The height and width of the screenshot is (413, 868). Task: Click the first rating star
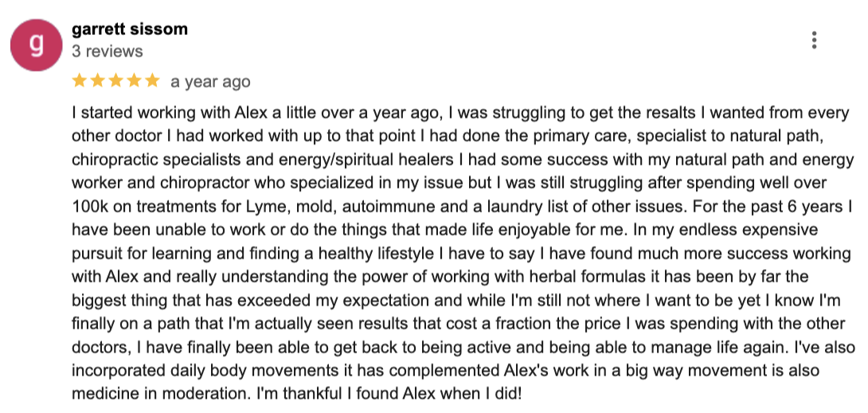[x=80, y=81]
